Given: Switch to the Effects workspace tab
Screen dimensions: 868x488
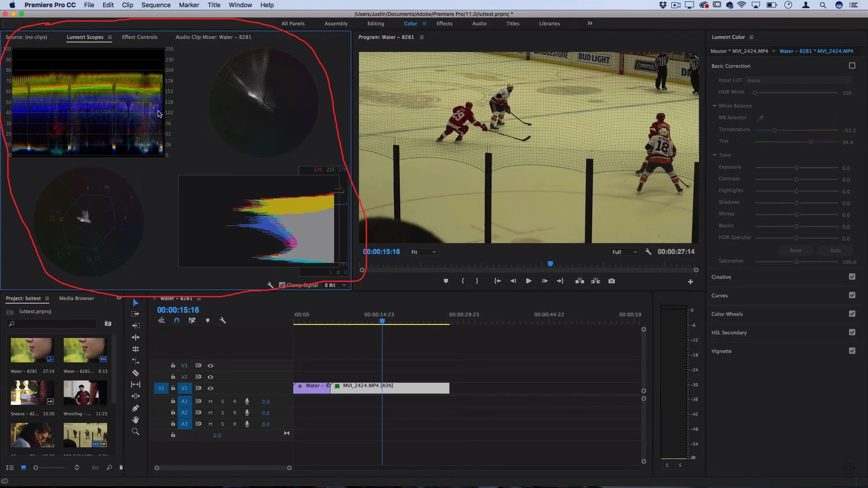Looking at the screenshot, I should (444, 23).
